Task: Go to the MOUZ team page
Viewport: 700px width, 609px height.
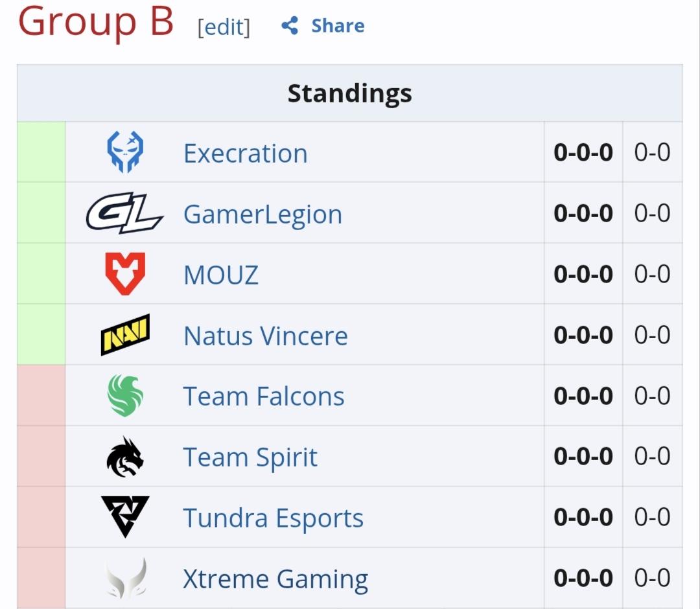Action: point(221,275)
